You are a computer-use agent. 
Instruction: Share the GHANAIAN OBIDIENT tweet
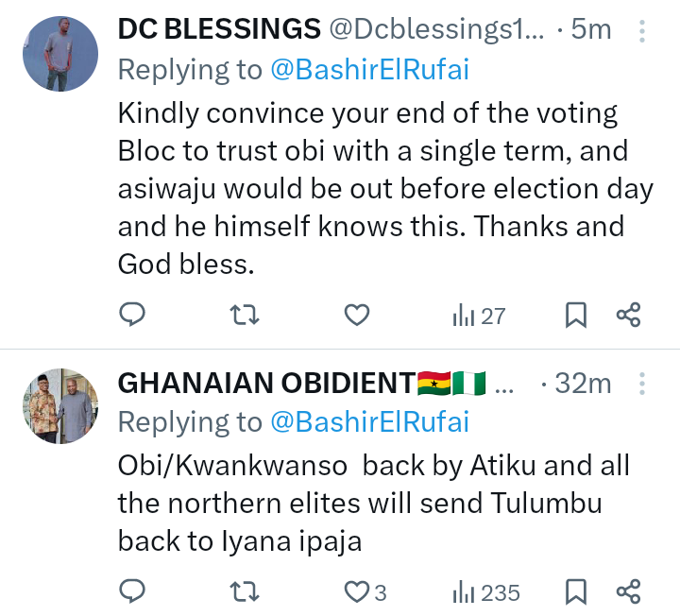click(629, 592)
